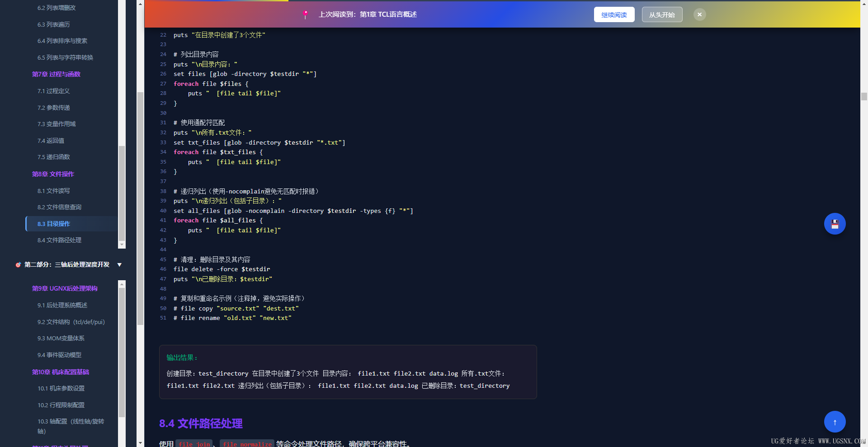
Task: Open 7.2 参数传递 section
Action: (x=53, y=108)
